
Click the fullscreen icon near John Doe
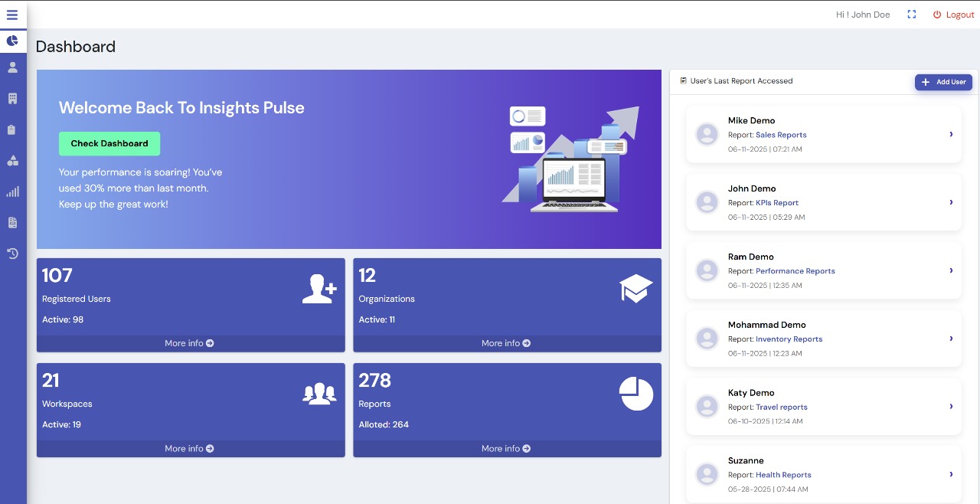click(911, 14)
